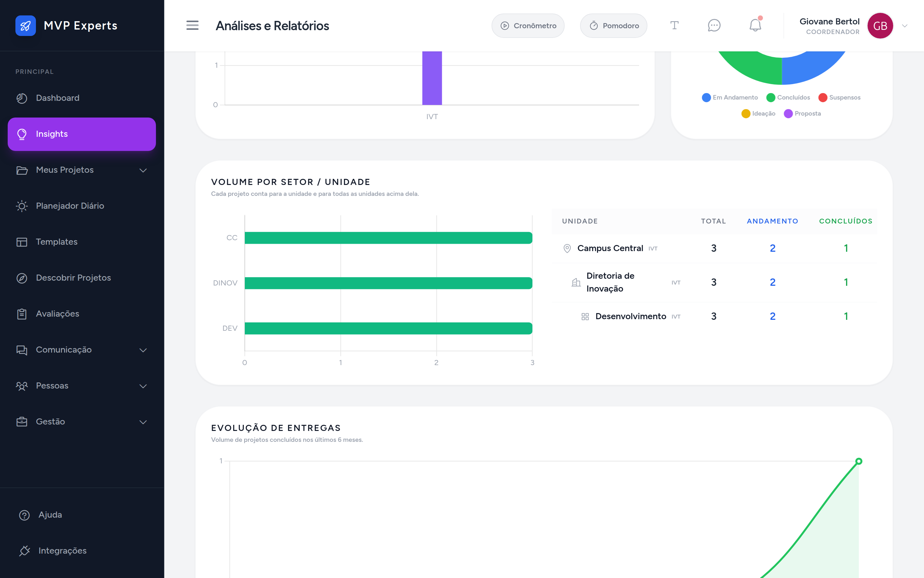This screenshot has height=578, width=924.
Task: Toggle Suspensos legend series
Action: point(839,98)
